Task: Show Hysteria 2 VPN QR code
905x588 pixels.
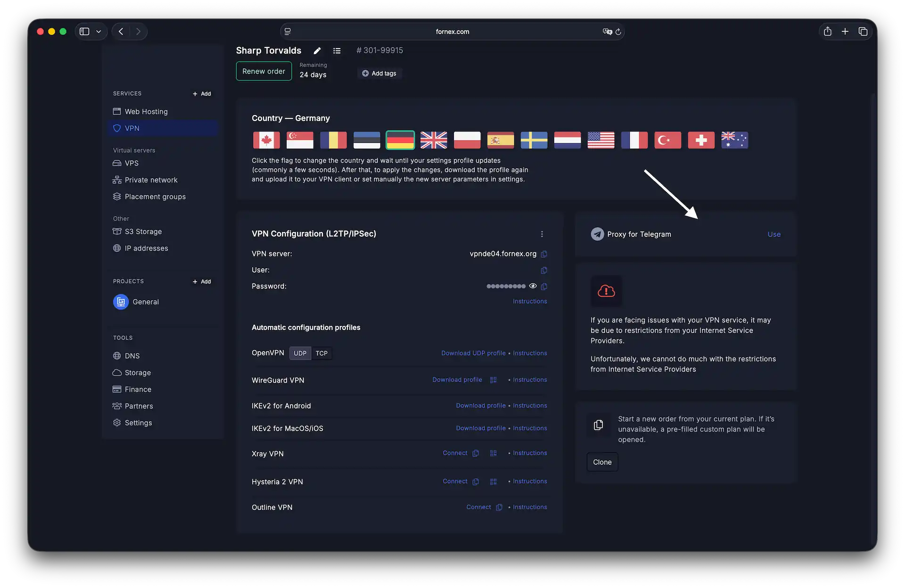Action: 494,482
